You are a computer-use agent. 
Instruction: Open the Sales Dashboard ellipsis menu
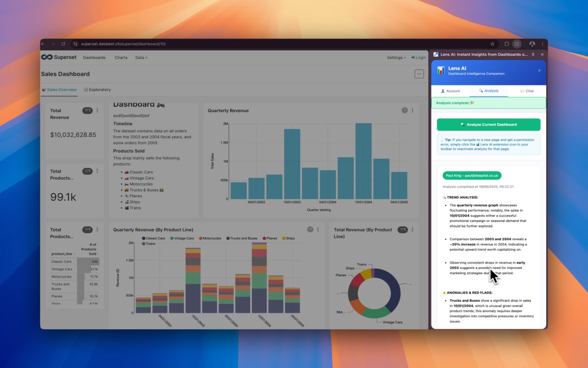pyautogui.click(x=419, y=74)
